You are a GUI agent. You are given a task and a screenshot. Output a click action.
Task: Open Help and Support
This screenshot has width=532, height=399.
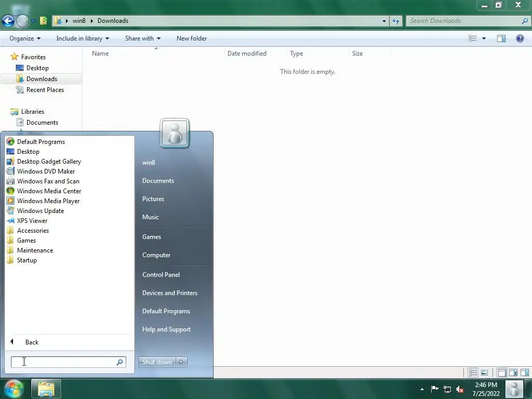166,329
